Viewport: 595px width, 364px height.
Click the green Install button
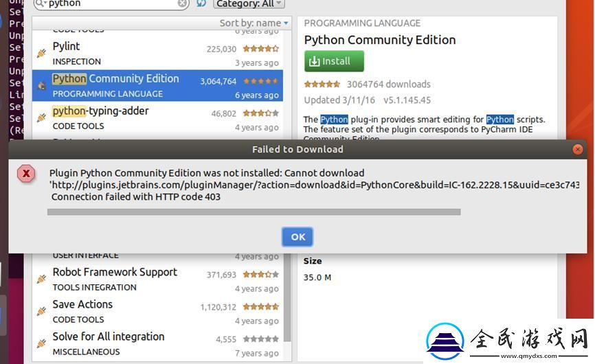(x=334, y=61)
